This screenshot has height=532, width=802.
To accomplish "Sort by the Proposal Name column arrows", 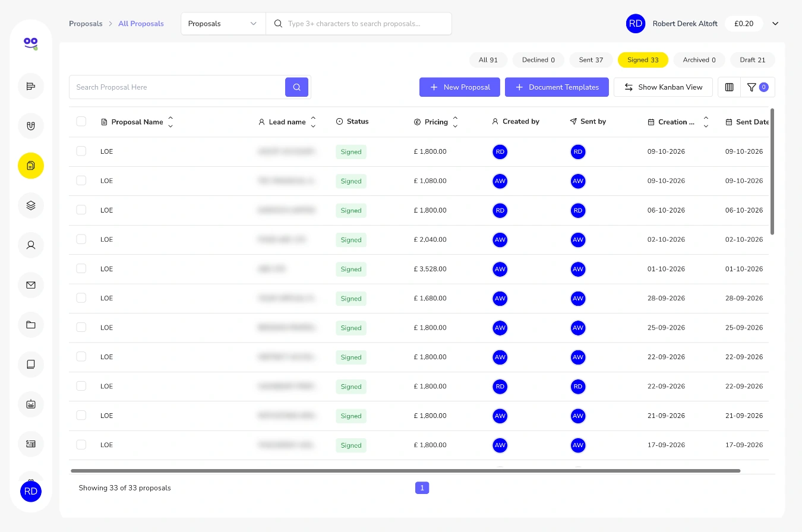I will 170,122.
